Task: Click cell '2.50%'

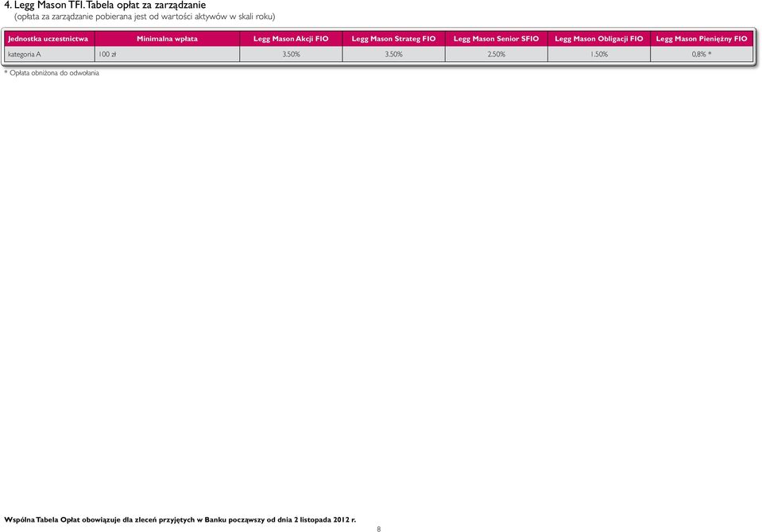Action: pyautogui.click(x=496, y=55)
